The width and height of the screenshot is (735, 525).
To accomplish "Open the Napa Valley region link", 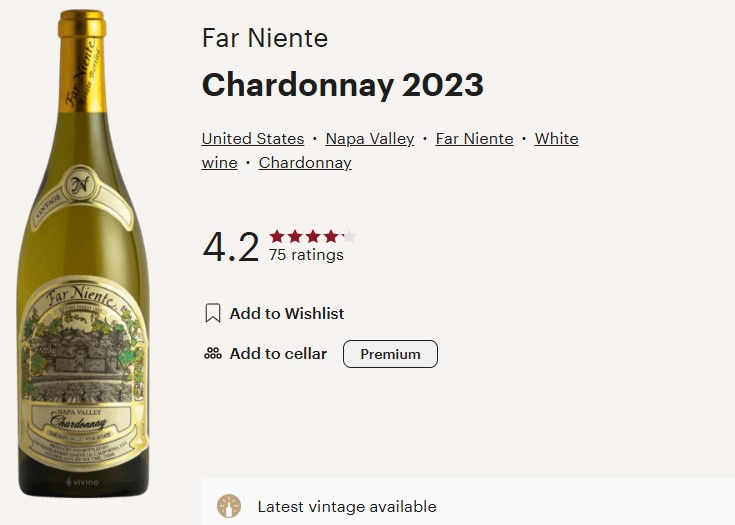I will (x=369, y=139).
